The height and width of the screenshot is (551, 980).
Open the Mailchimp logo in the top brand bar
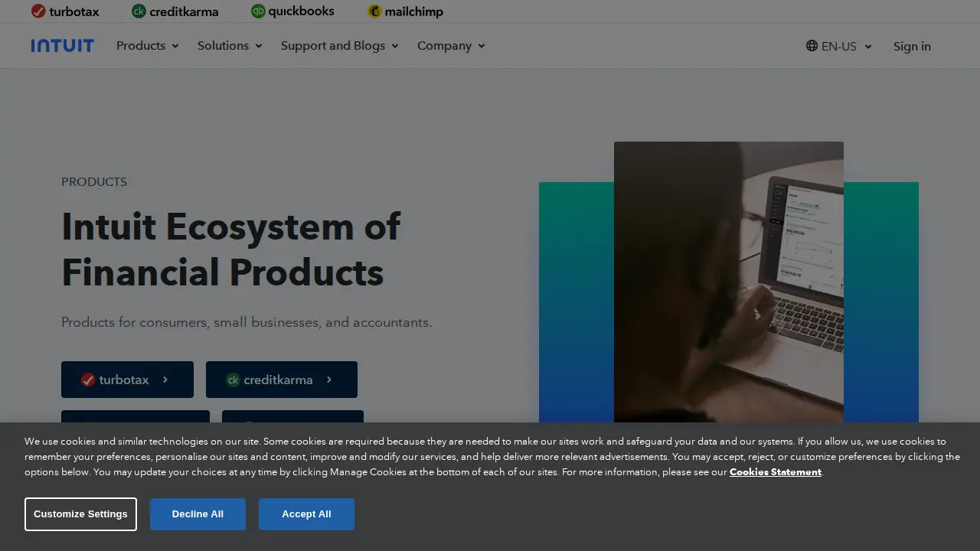(x=405, y=11)
